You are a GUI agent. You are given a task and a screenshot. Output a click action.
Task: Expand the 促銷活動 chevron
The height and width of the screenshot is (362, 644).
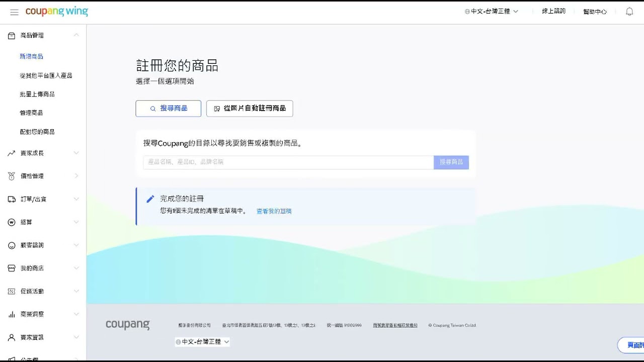76,291
